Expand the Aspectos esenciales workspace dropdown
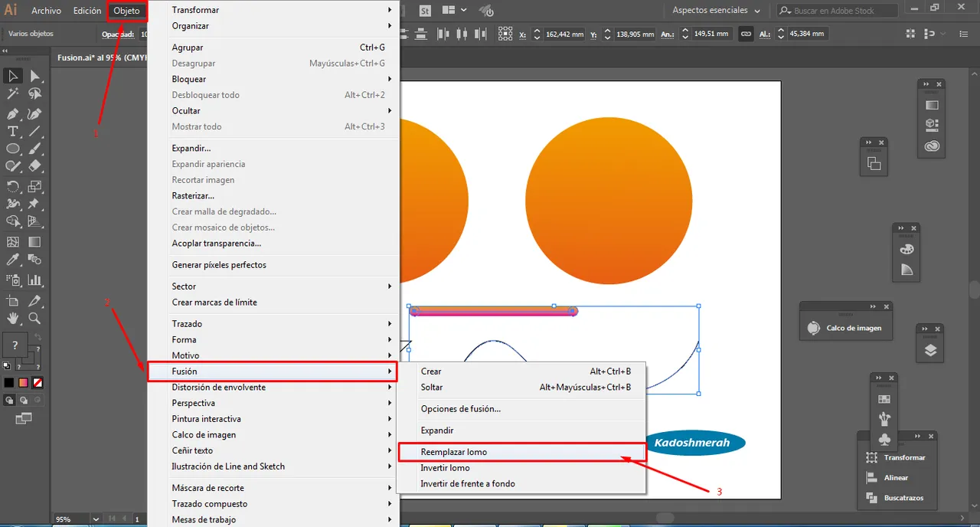The image size is (980, 527). point(717,11)
